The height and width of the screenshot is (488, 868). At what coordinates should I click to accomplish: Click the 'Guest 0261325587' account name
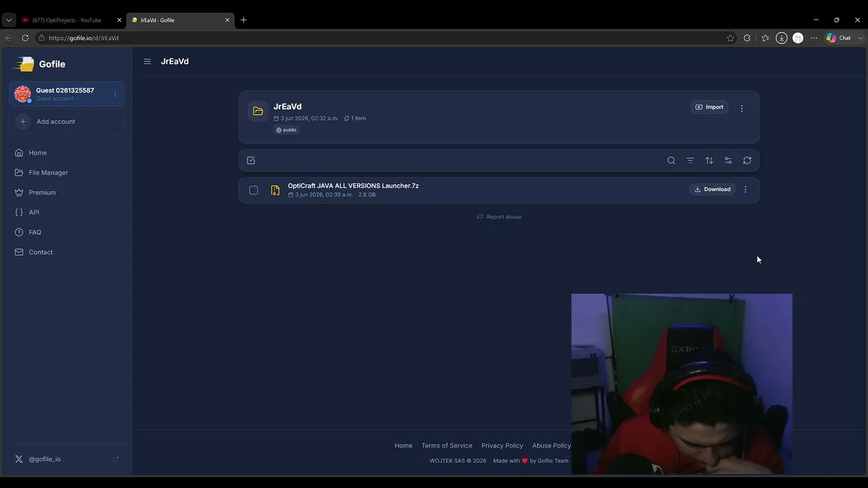point(65,90)
